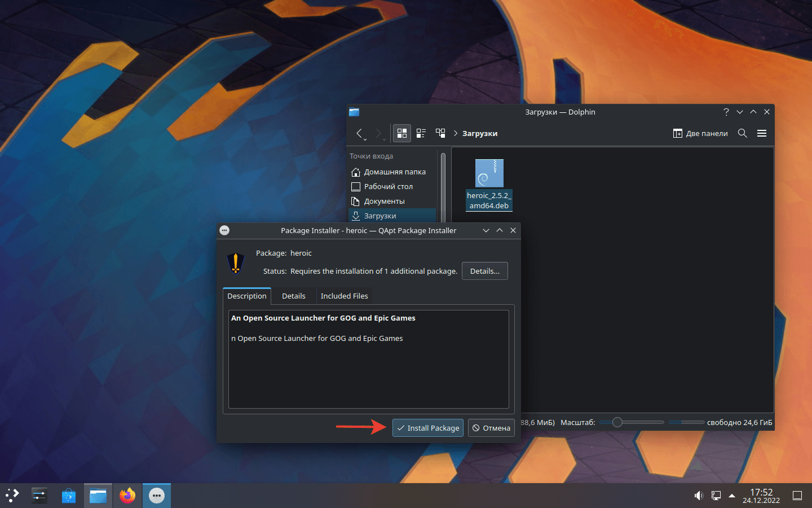This screenshot has height=508, width=812.
Task: Expand the breadcrumb chevron before Загрузки
Action: point(456,133)
